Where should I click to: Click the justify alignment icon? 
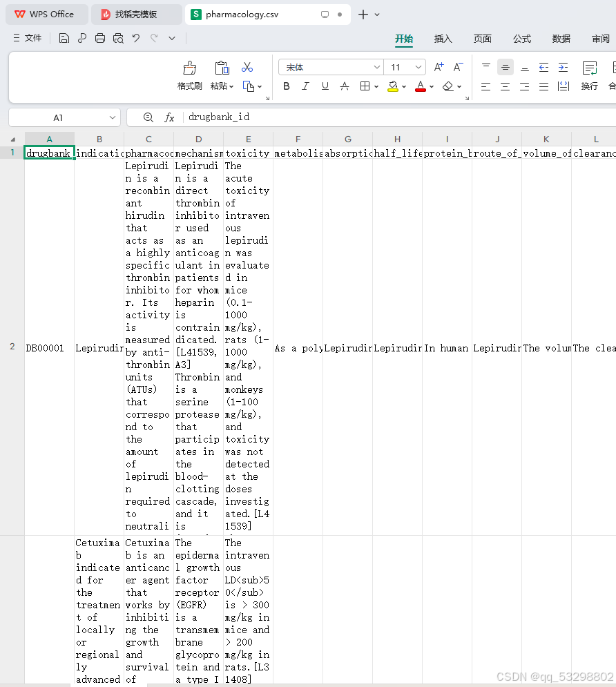(x=543, y=86)
